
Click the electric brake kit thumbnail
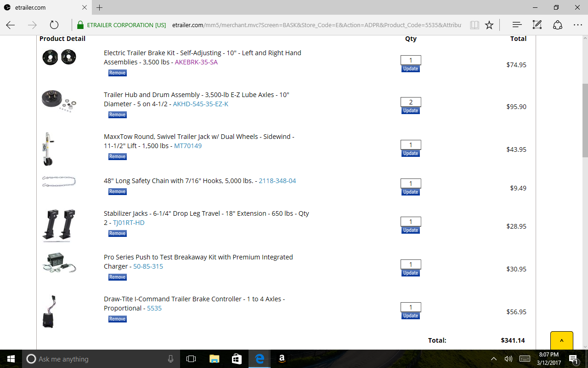(59, 57)
